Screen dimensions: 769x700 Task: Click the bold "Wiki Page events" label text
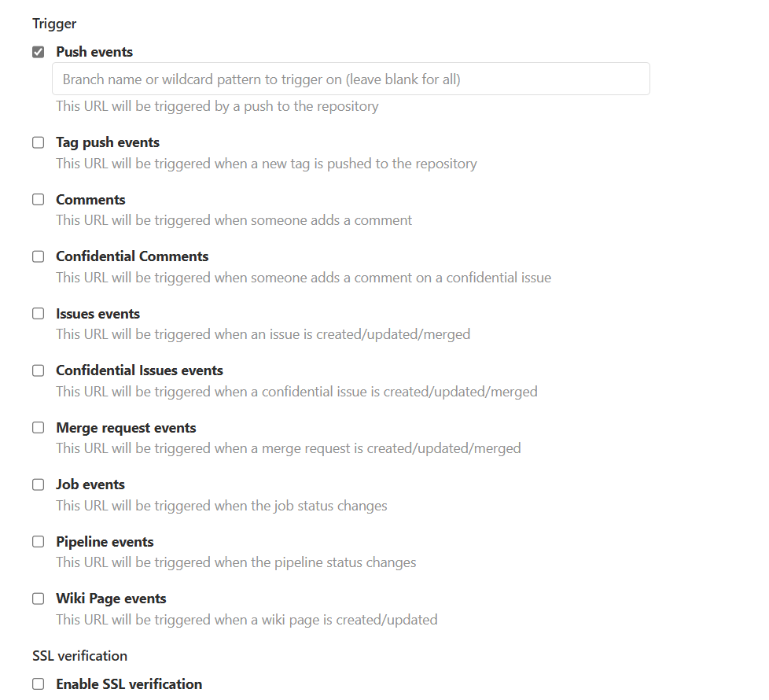coord(111,599)
